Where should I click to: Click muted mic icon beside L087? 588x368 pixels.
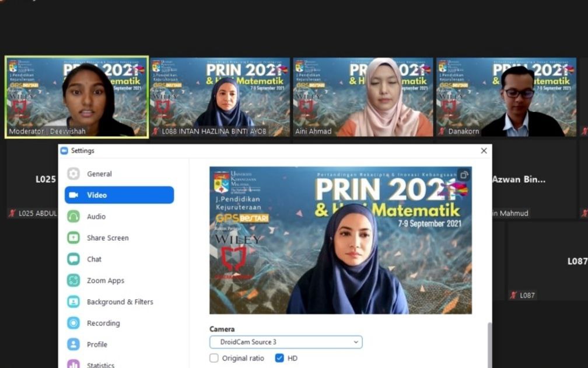coord(513,295)
